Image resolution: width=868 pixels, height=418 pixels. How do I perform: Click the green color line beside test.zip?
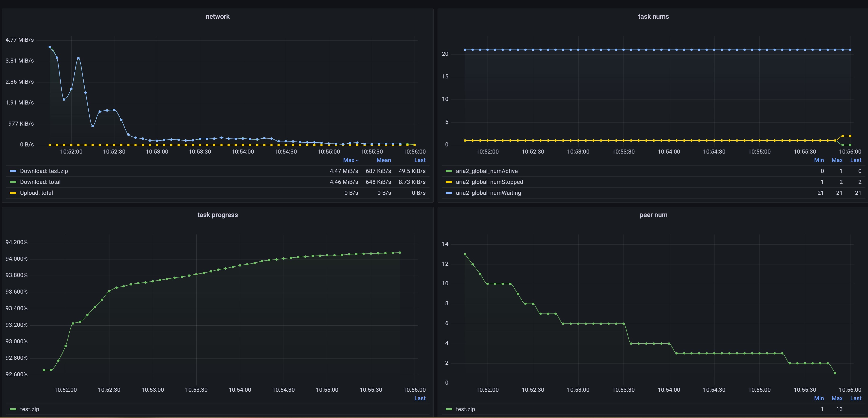[x=14, y=409]
